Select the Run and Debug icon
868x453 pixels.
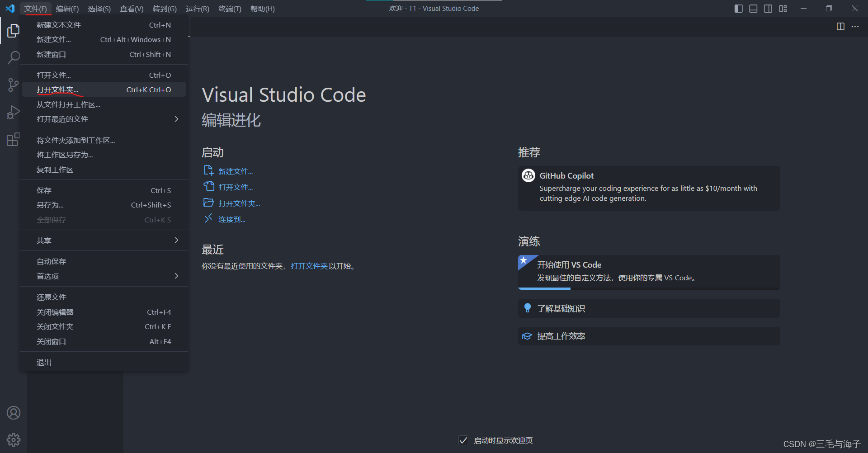[14, 112]
